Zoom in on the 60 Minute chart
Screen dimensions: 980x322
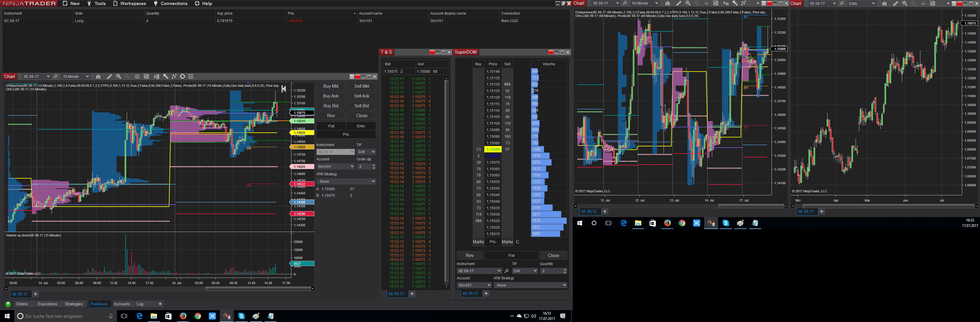coord(688,3)
